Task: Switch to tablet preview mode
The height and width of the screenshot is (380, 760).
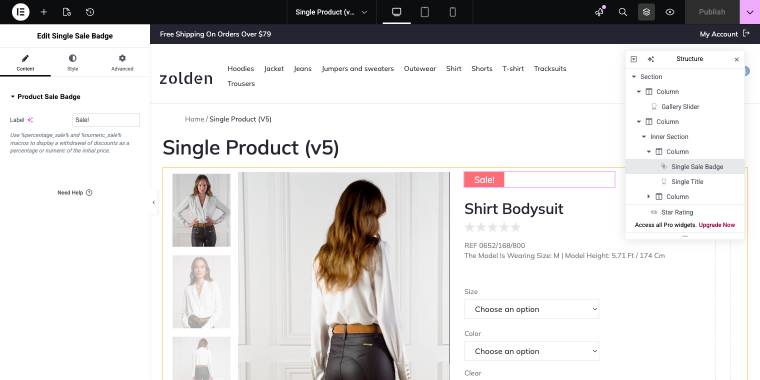Action: [425, 12]
